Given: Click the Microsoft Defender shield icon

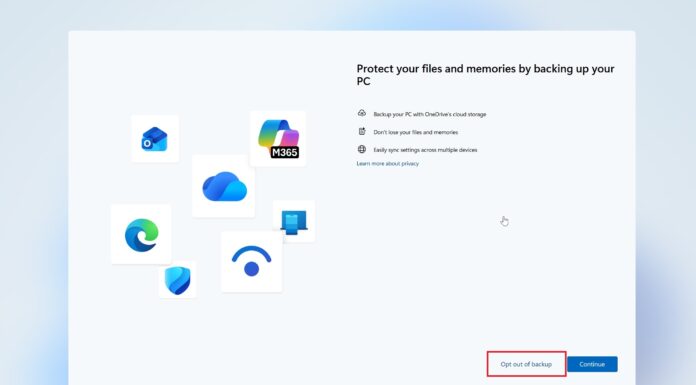Looking at the screenshot, I should [178, 280].
